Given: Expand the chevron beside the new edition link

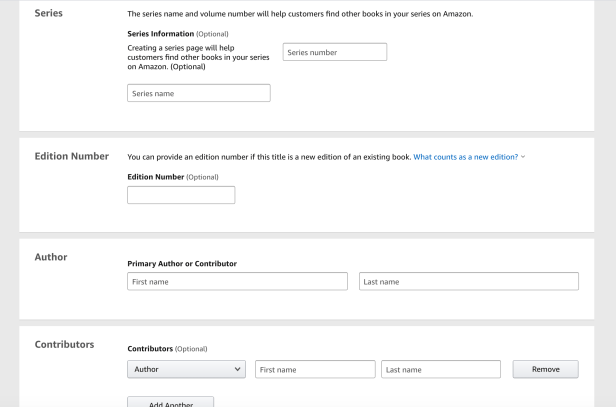Looking at the screenshot, I should click(x=523, y=158).
